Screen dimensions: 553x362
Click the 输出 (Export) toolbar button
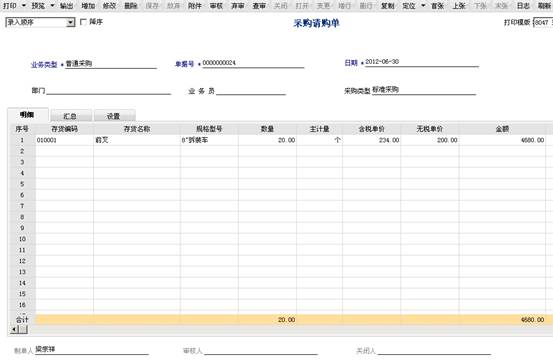click(66, 6)
